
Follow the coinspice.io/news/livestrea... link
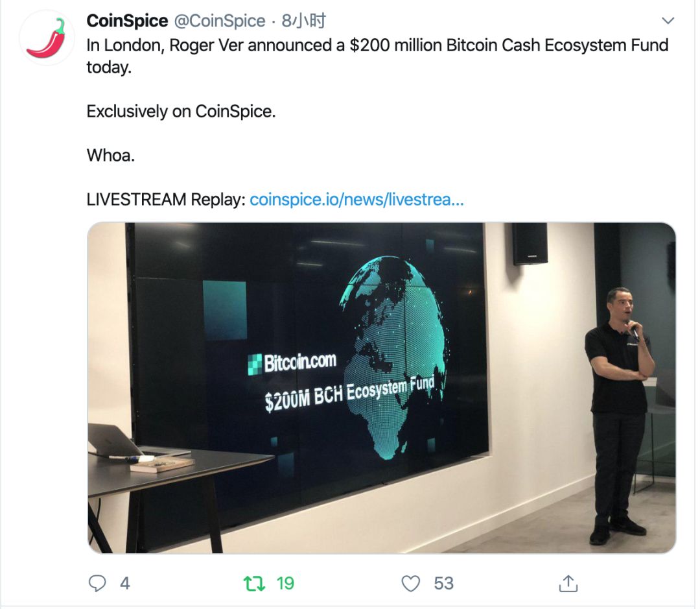pos(356,199)
